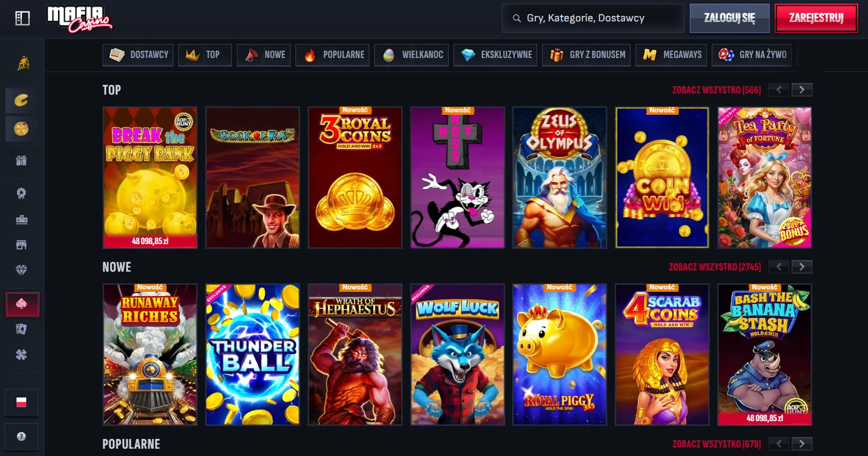Open the award rosette sidebar icon
868x456 pixels.
coord(23,194)
